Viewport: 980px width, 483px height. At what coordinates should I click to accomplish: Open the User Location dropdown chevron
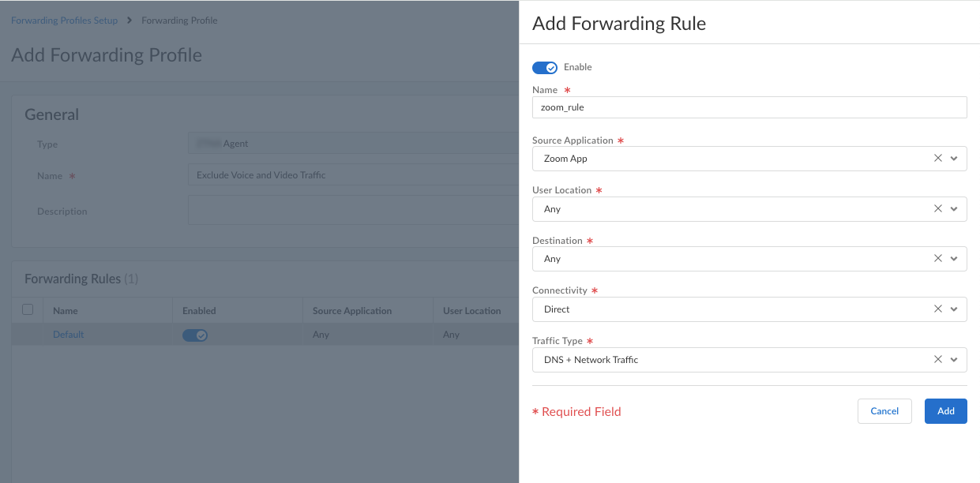(x=954, y=209)
